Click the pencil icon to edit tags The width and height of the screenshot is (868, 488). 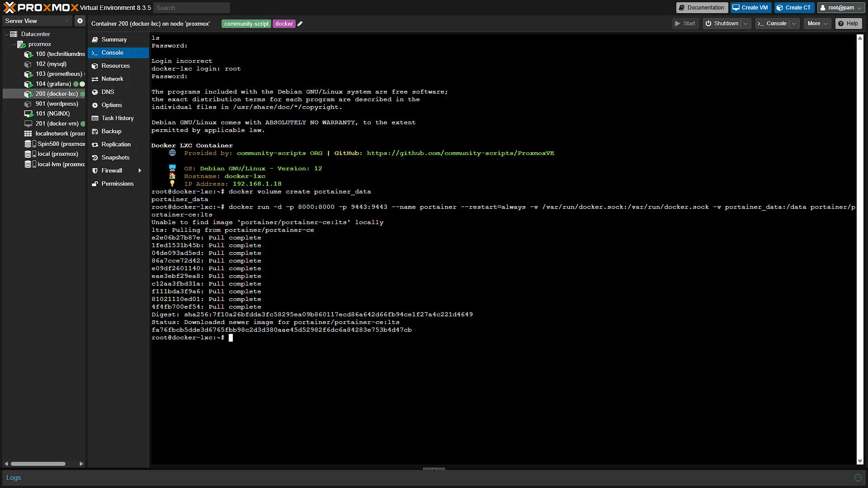pos(300,24)
